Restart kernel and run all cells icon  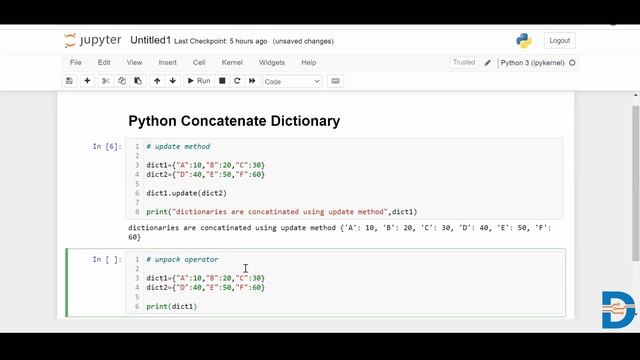pyautogui.click(x=252, y=81)
